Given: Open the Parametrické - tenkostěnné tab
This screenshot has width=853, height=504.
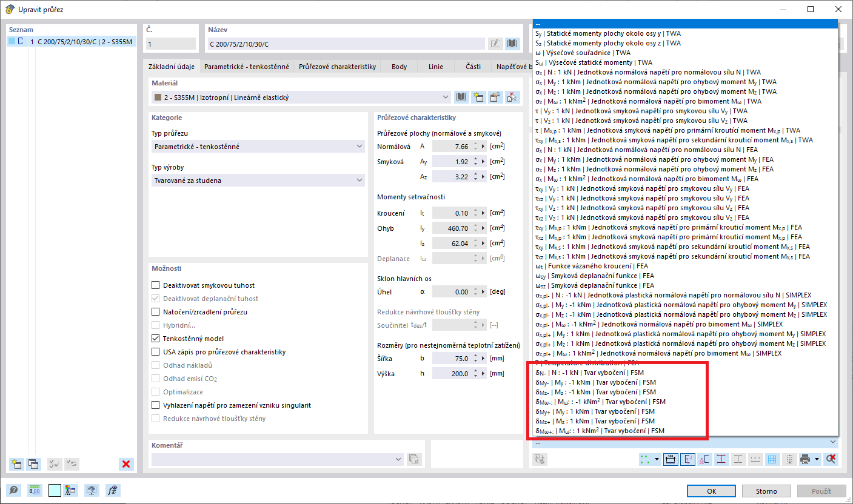Looking at the screenshot, I should click(x=247, y=67).
